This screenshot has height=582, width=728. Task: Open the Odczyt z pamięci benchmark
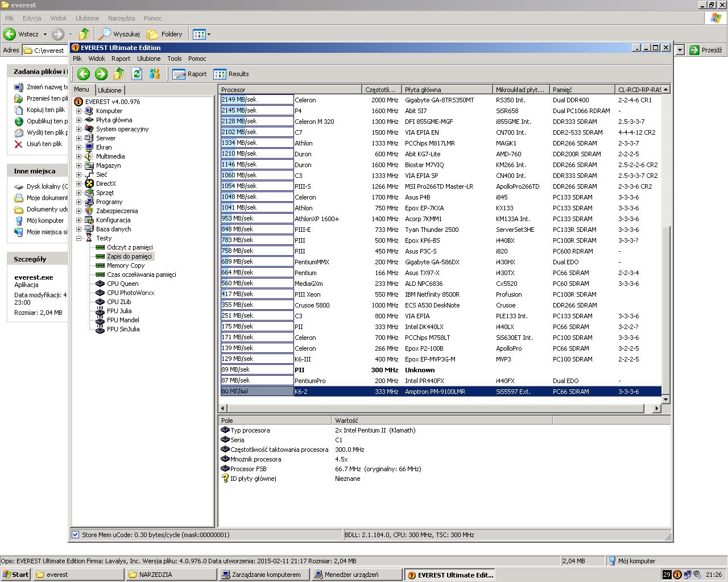point(130,247)
